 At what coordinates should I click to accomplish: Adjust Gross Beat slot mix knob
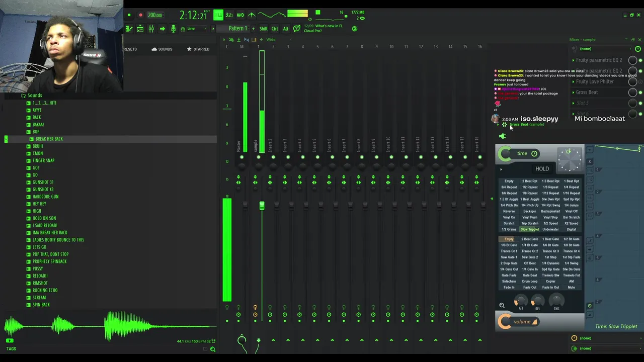632,93
